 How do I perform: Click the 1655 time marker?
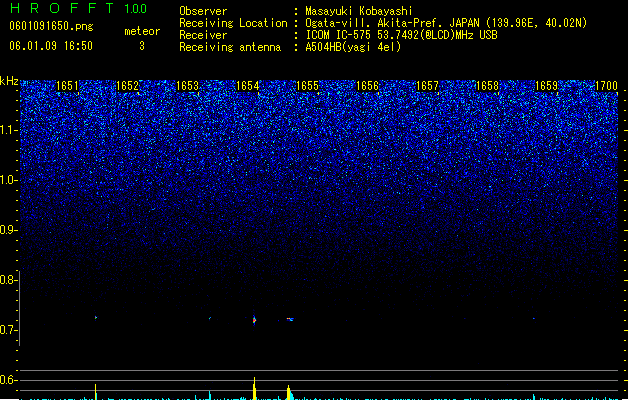pyautogui.click(x=307, y=86)
